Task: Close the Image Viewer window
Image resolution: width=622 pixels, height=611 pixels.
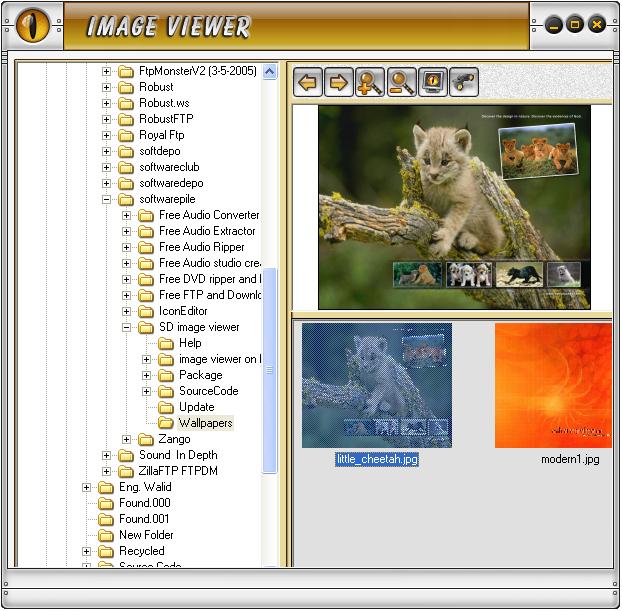Action: (x=596, y=25)
